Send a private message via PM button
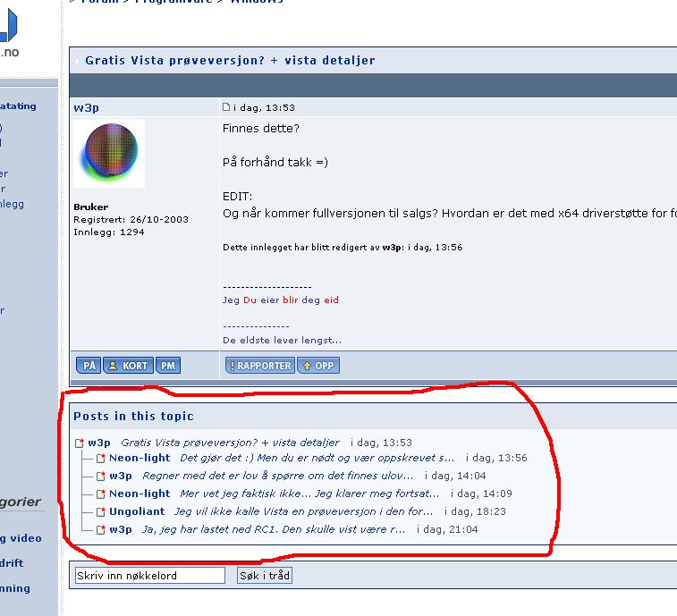Screen dimensions: 677x616 coord(168,366)
